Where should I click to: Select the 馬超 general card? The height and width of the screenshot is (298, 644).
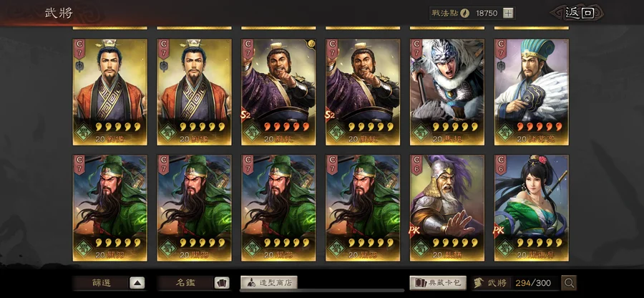pyautogui.click(x=447, y=92)
